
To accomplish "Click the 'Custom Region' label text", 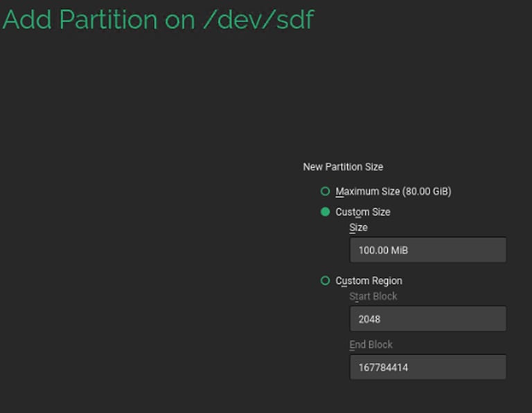I will pos(369,281).
